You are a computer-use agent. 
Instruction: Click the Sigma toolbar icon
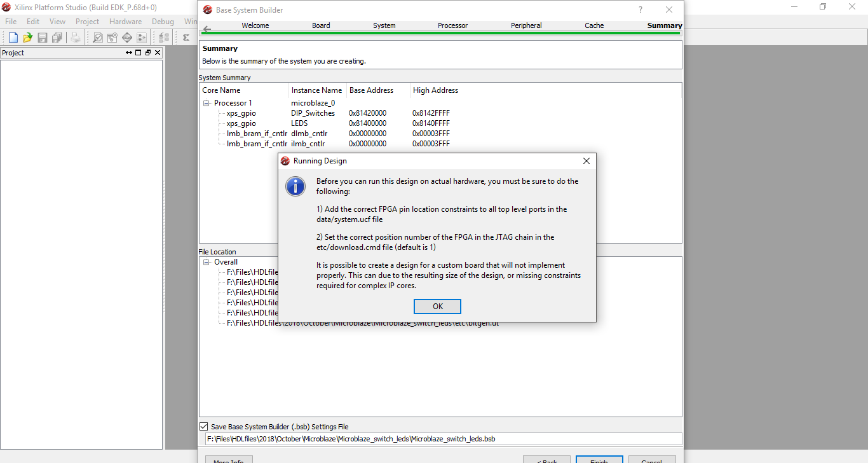(x=186, y=38)
